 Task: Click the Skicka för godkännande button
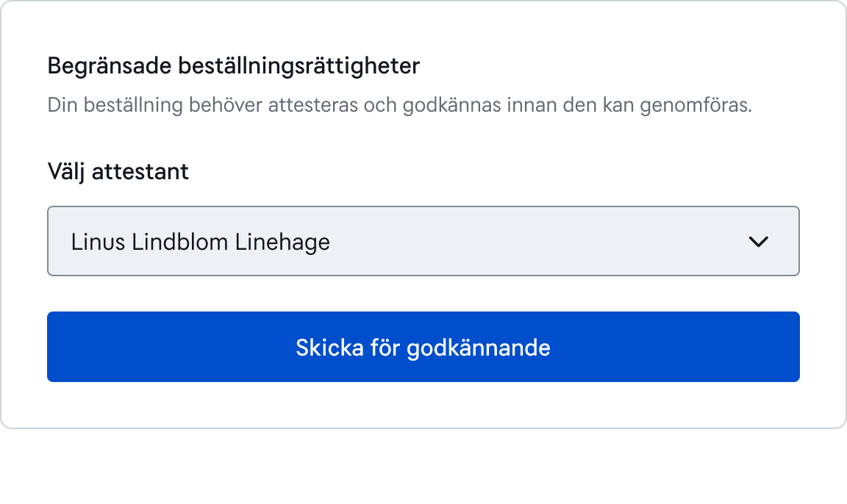pyautogui.click(x=423, y=347)
